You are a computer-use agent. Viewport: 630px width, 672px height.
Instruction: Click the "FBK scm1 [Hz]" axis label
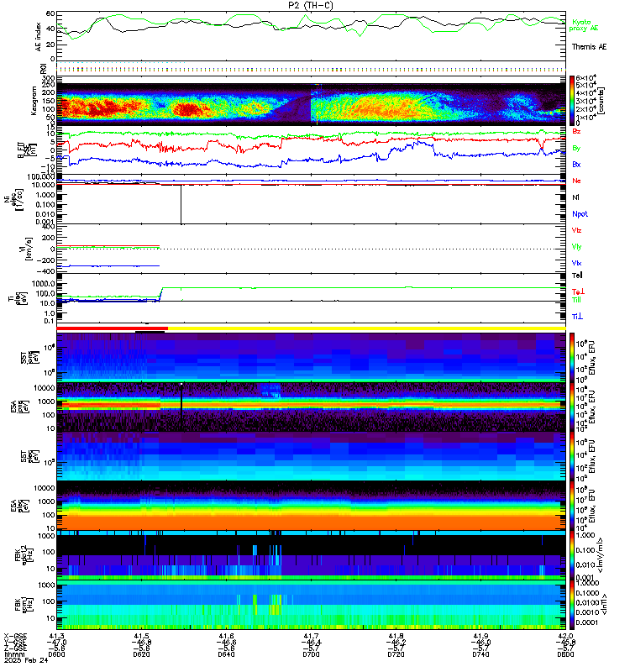click(24, 605)
